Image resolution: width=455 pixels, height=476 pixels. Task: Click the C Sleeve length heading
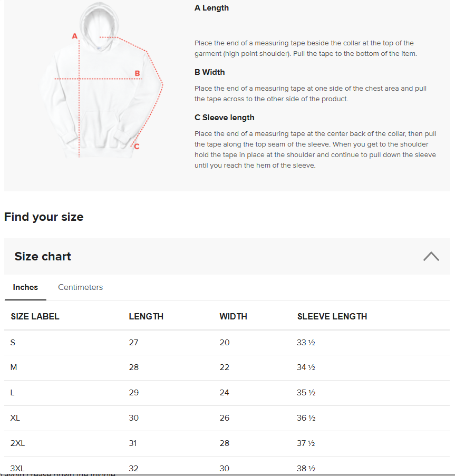coord(224,118)
